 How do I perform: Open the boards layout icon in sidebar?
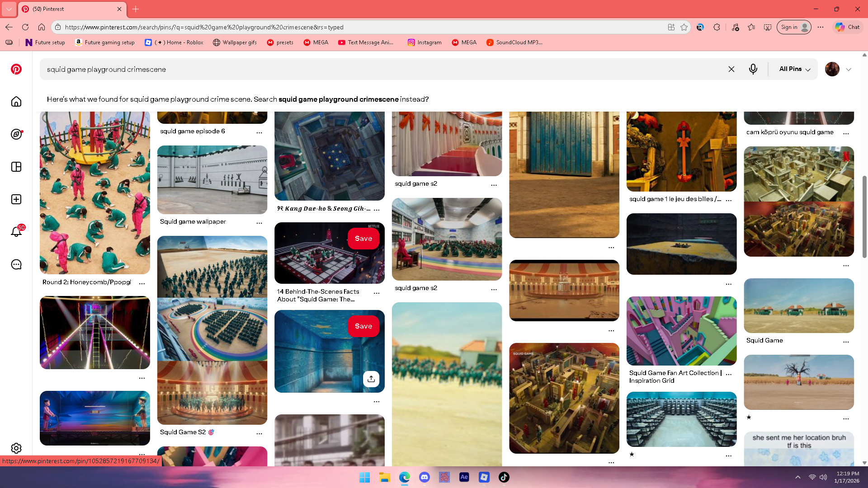(16, 167)
